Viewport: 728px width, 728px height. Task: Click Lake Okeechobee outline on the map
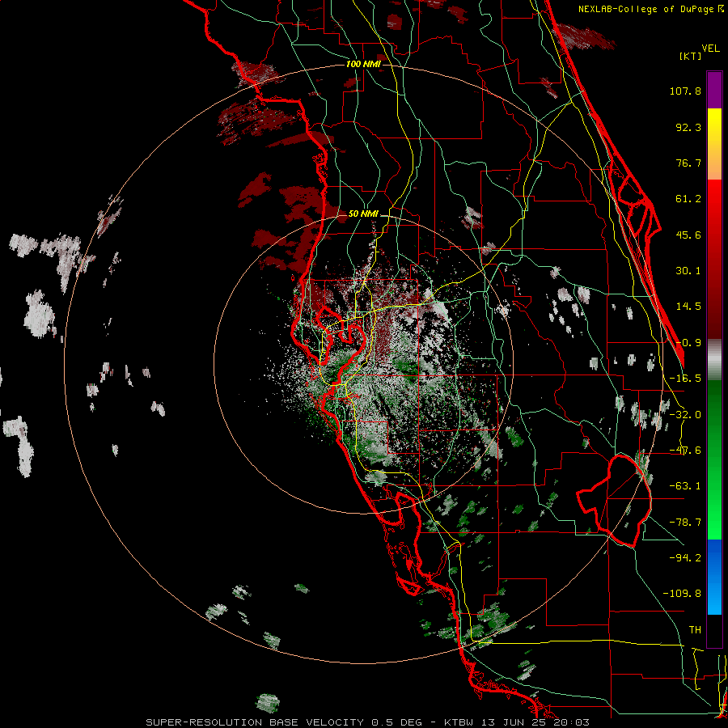click(614, 501)
